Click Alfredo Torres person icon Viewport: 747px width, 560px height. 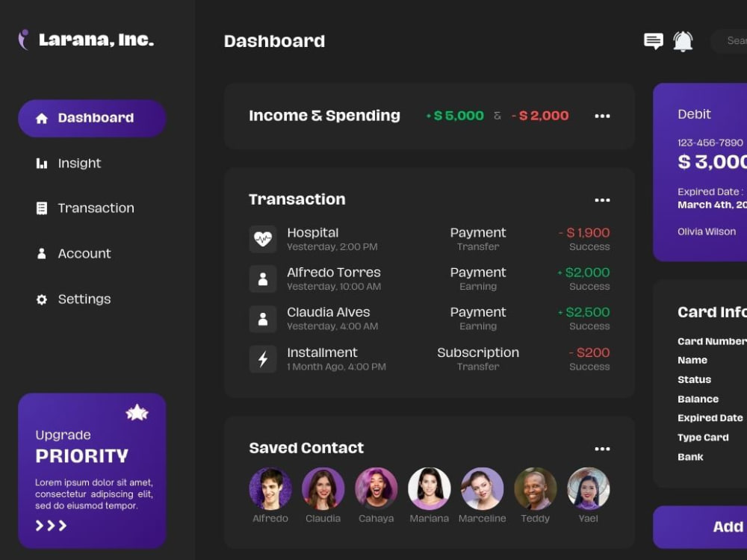[262, 279]
